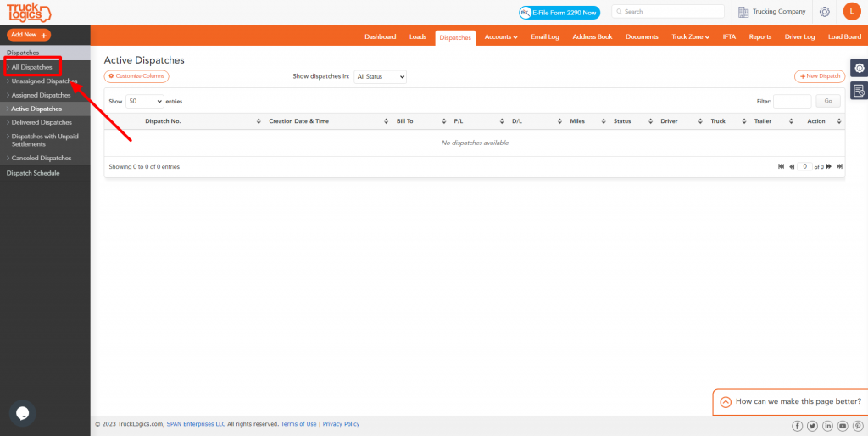Image resolution: width=868 pixels, height=436 pixels.
Task: Open TruckLogics Twitter page icon
Action: (x=812, y=426)
